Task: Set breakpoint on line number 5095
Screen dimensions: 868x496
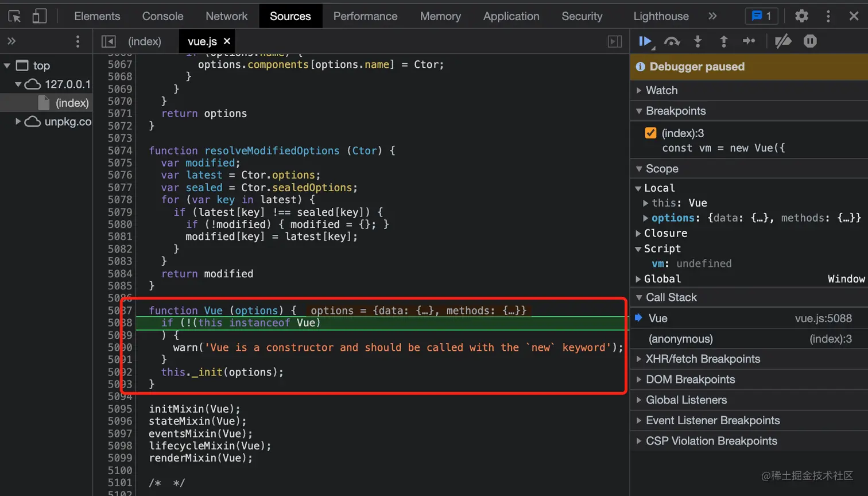Action: coord(119,409)
